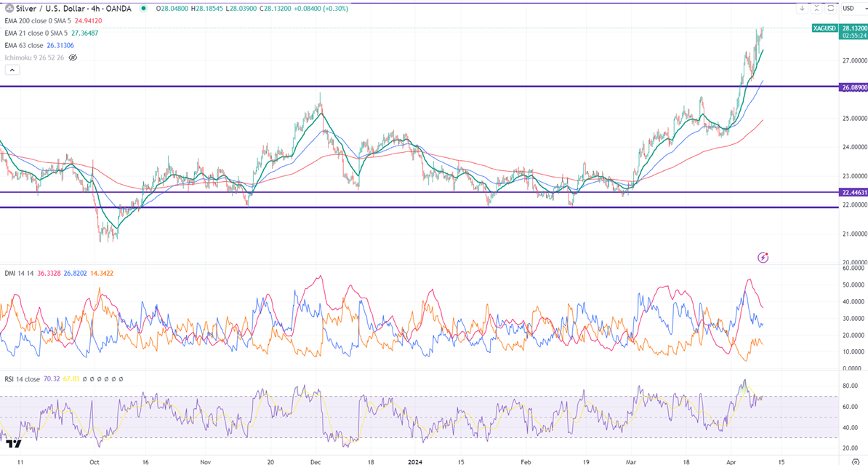Viewport: 868px width, 465px height.
Task: Click the purple 22.44631 price line label
Action: pos(853,192)
